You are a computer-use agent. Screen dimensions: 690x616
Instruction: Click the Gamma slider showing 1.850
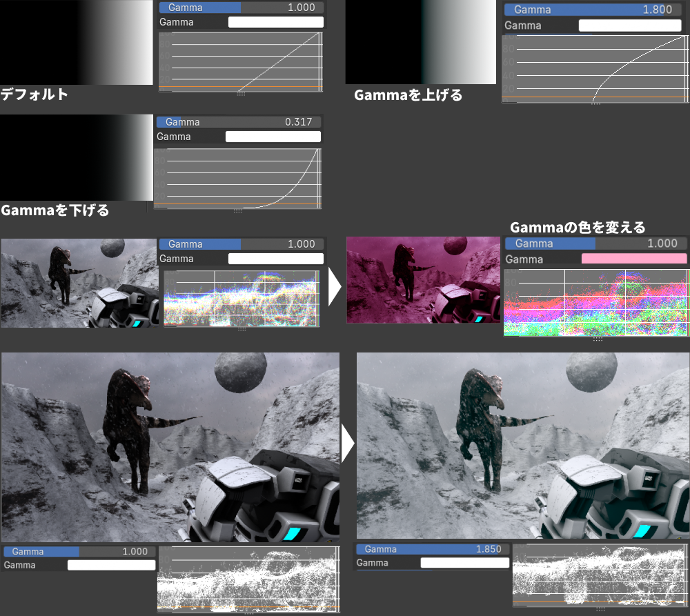(x=432, y=549)
